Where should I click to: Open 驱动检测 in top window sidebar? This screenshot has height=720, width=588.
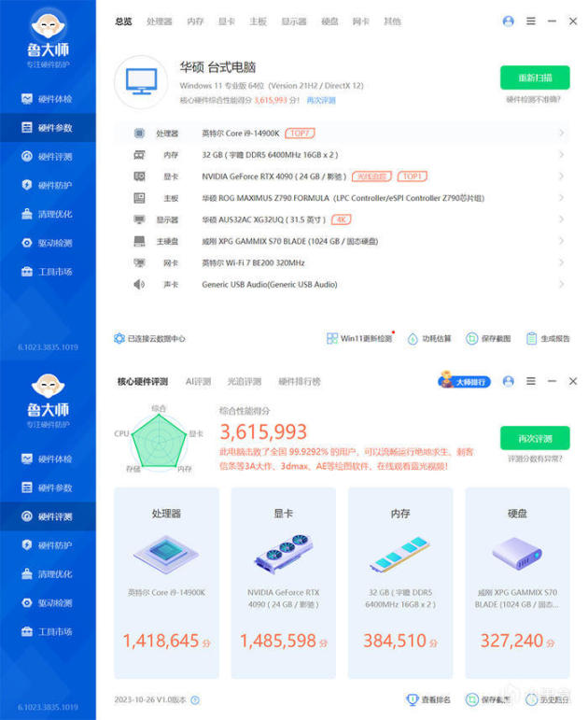point(48,243)
